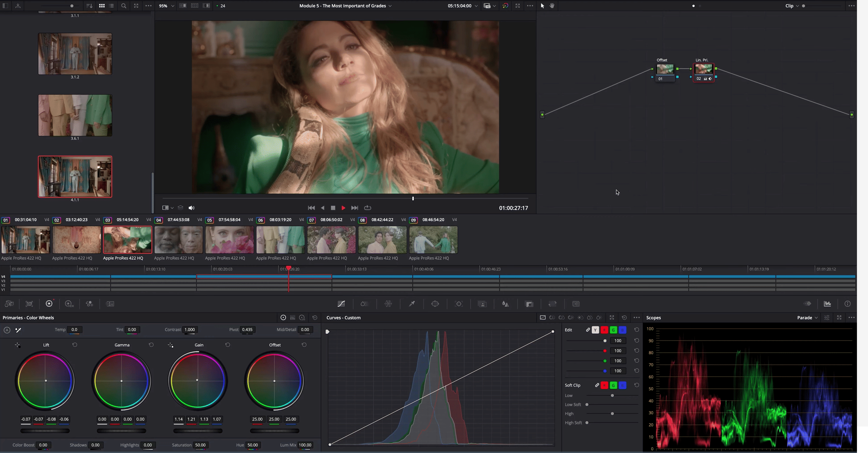Toggle loop playback

click(x=368, y=208)
